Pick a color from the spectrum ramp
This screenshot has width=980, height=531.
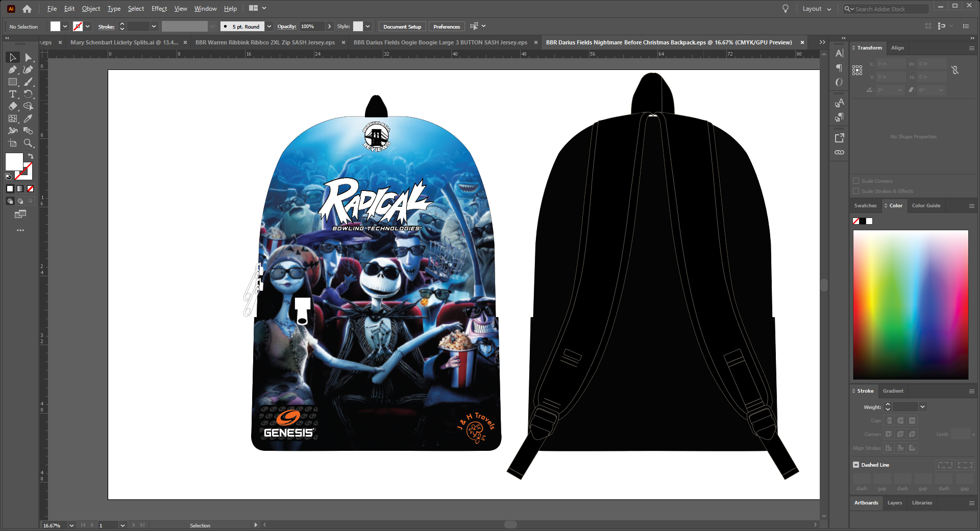pos(911,305)
